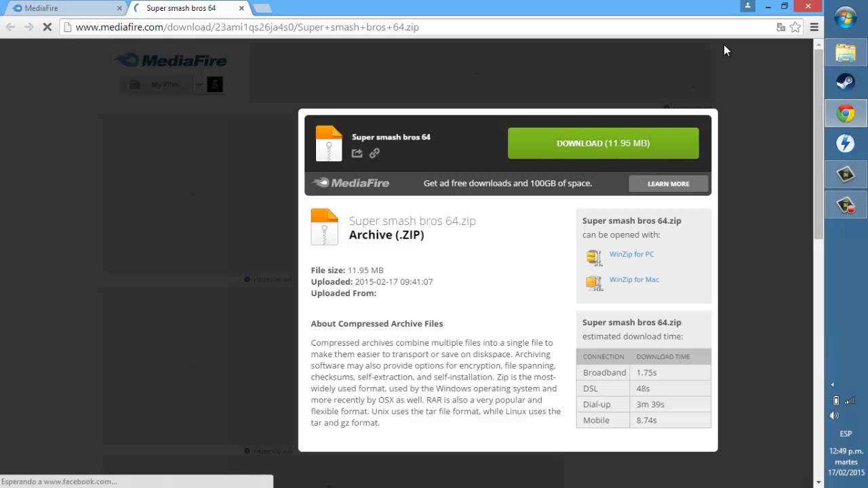The width and height of the screenshot is (868, 488).
Task: Click the File size: 11.95 MB text
Action: click(x=347, y=270)
